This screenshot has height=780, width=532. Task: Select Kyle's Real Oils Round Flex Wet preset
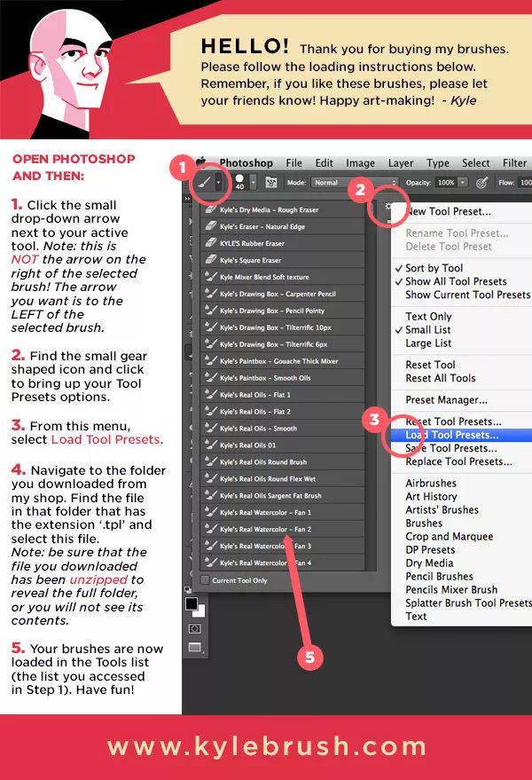tap(283, 479)
